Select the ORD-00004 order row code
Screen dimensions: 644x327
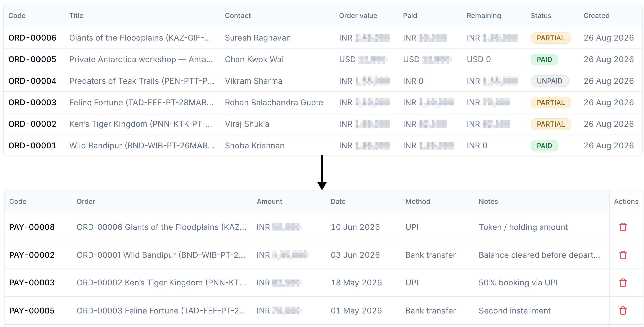click(32, 81)
